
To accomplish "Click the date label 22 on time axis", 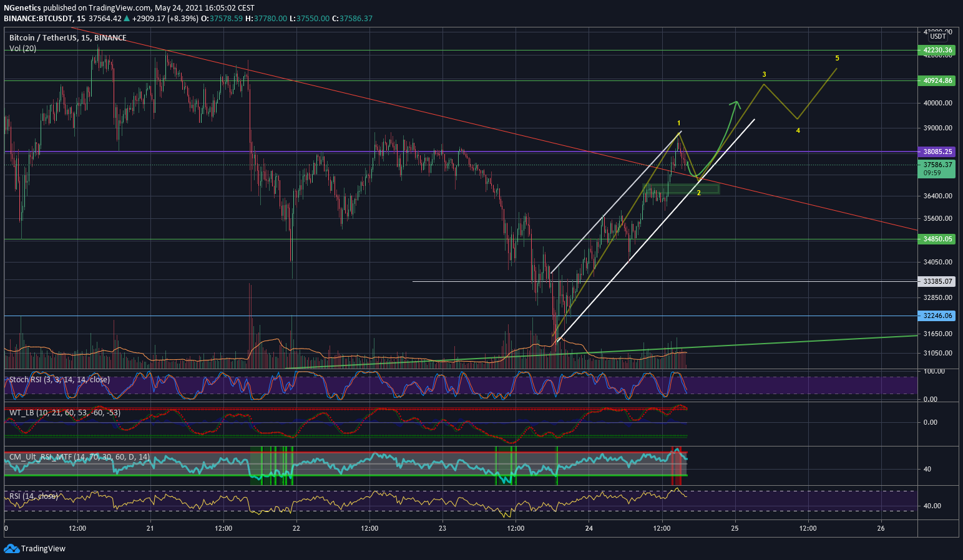I will pos(296,529).
